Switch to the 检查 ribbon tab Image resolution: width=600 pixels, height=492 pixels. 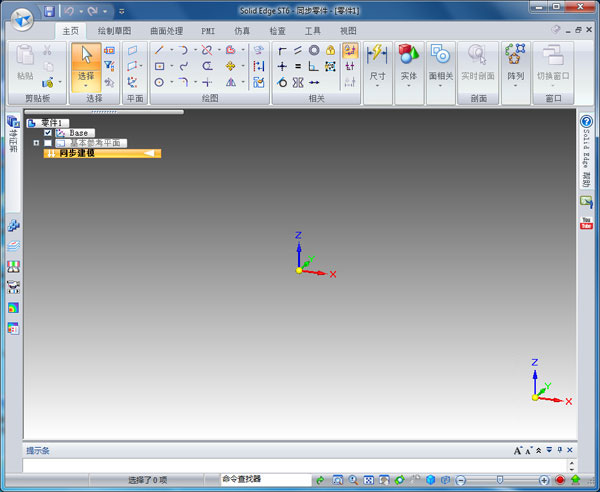277,31
